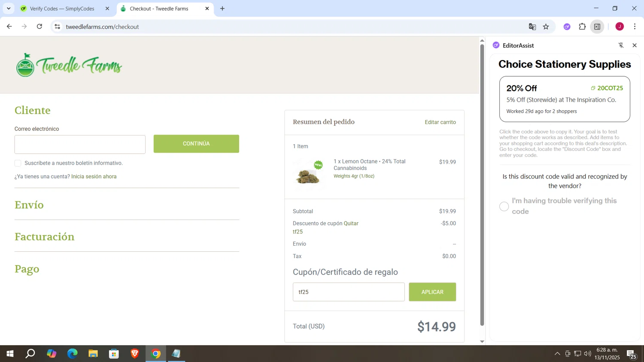The height and width of the screenshot is (362, 644).
Task: Open Microsoft Store from the taskbar
Action: tap(114, 354)
